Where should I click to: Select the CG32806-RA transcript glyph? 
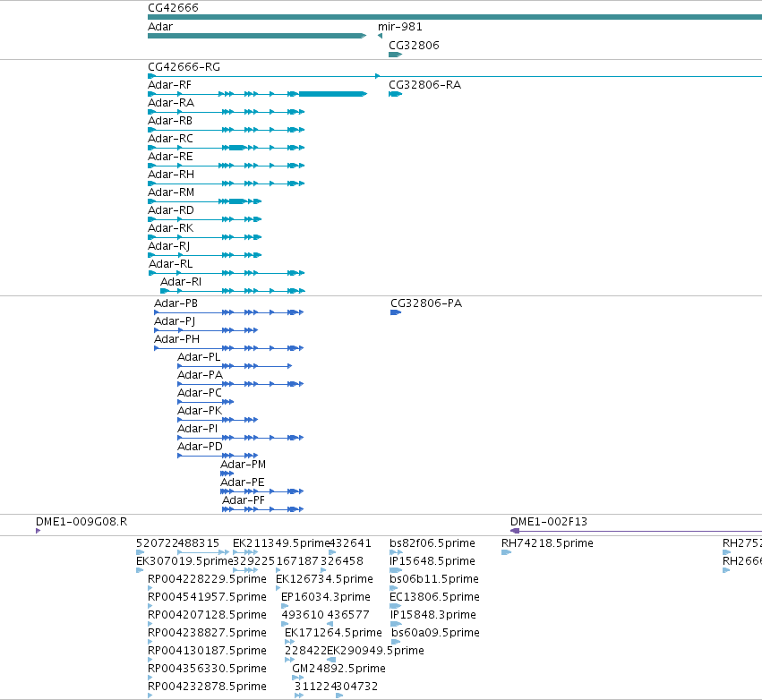point(395,94)
